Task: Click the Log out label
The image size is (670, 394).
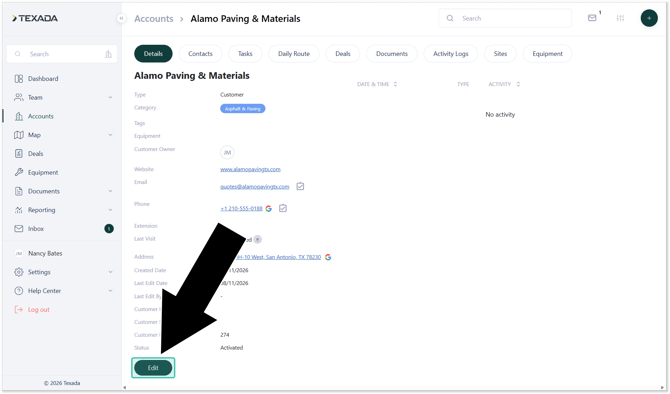Action: pyautogui.click(x=39, y=309)
